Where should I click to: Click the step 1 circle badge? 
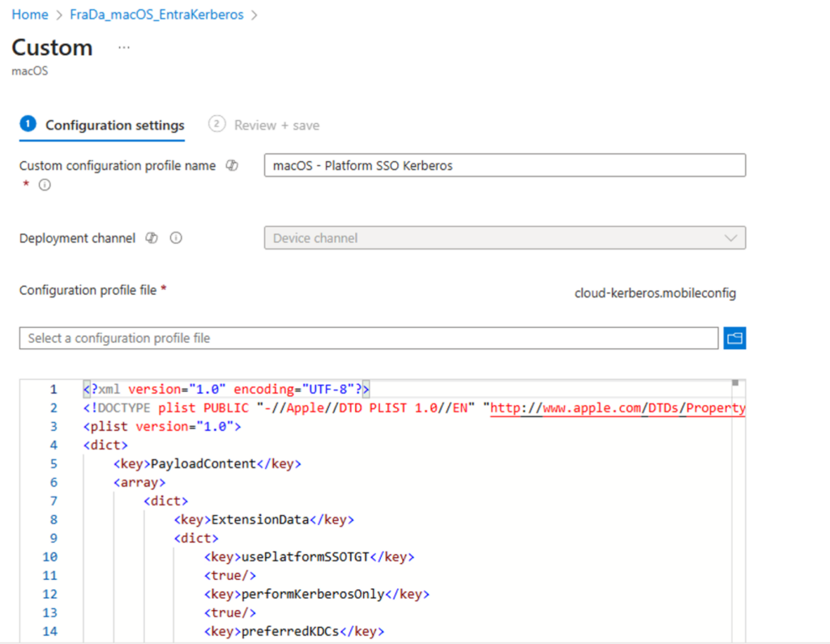28,124
